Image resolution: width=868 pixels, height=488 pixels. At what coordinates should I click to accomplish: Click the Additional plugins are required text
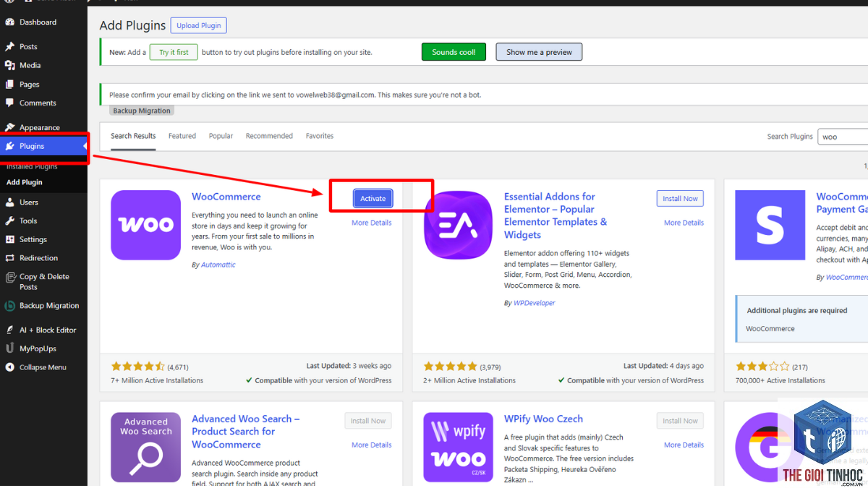point(797,311)
